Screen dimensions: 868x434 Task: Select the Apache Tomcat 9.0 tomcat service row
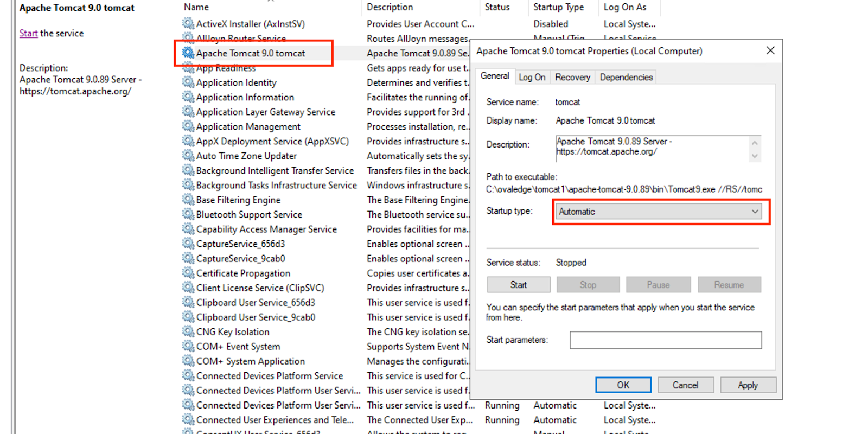tap(251, 53)
